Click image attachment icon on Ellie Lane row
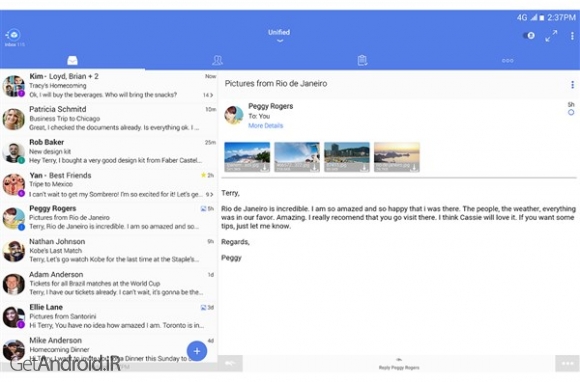 click(x=203, y=307)
